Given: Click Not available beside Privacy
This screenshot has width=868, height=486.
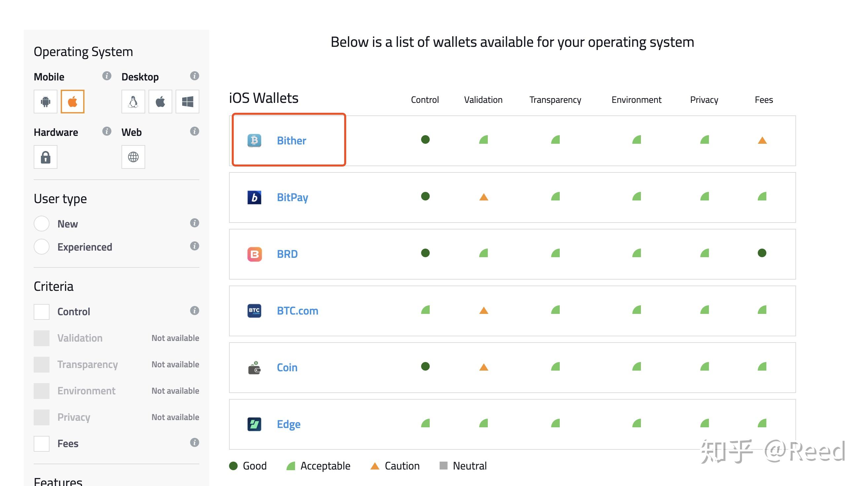Looking at the screenshot, I should point(175,417).
